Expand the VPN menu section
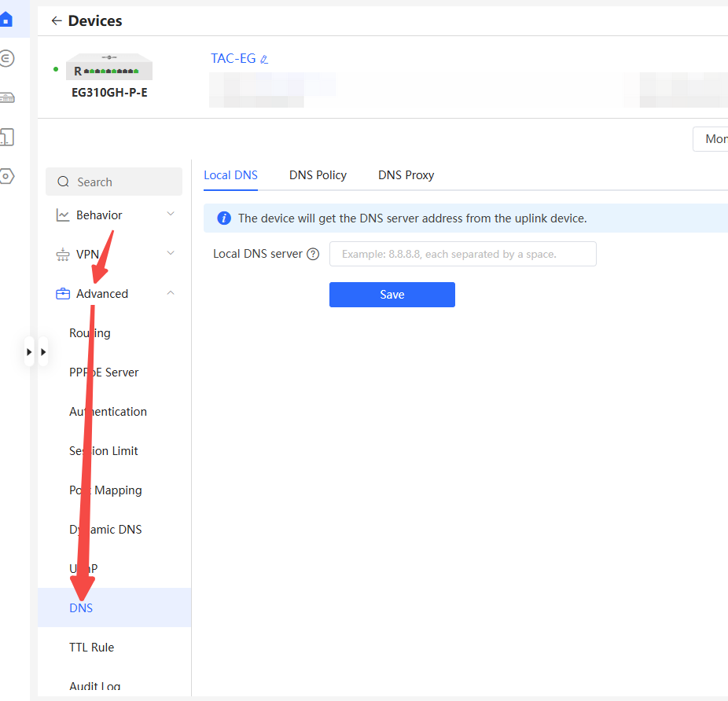Viewport: 728px width, 701px height. pos(114,255)
